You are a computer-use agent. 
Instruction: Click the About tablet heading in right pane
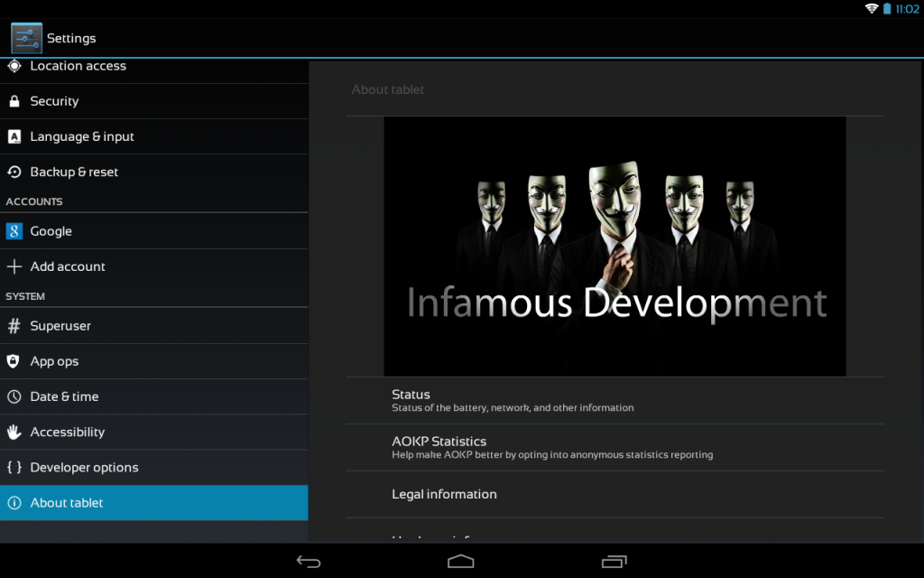[388, 89]
